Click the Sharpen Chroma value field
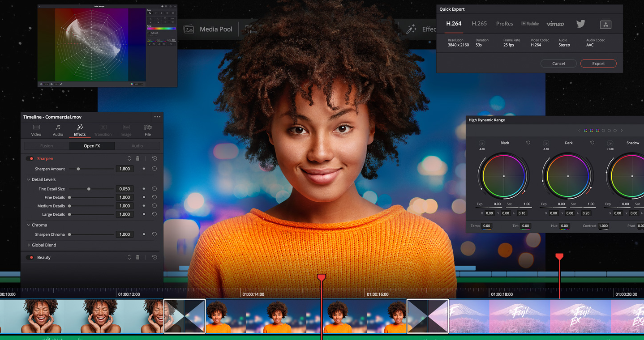This screenshot has width=644, height=340. 125,234
